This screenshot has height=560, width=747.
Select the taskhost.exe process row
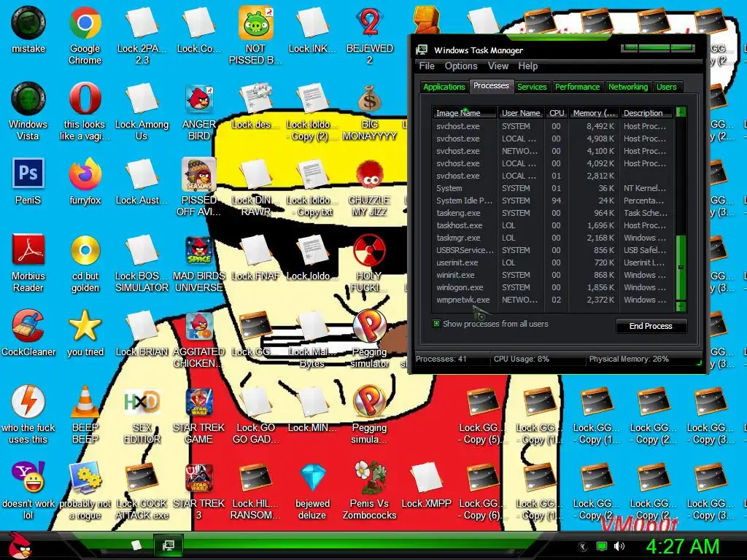click(553, 225)
